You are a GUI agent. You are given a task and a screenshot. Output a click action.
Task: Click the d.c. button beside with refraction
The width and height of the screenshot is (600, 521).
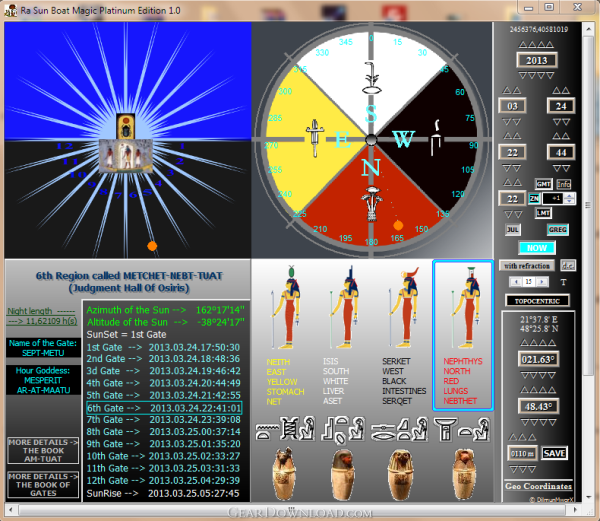pos(567,265)
